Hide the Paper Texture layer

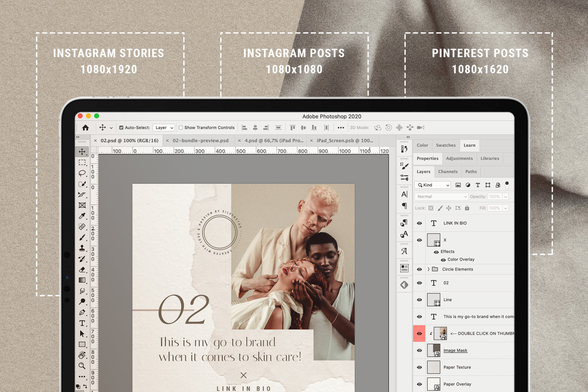[419, 367]
